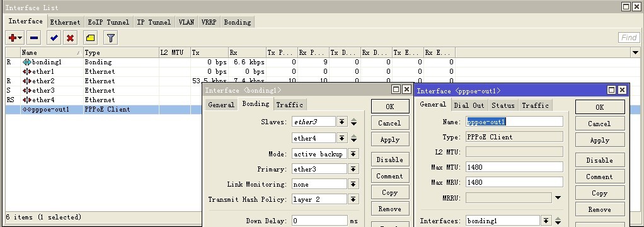The image size is (644, 227).
Task: Switch to the EoIP Tunnel tab
Action: pos(108,22)
